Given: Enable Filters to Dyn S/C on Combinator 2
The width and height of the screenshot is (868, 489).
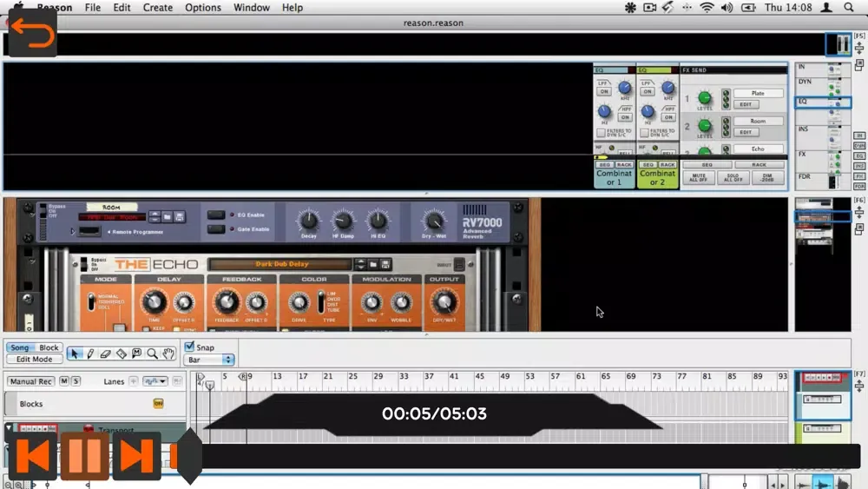Looking at the screenshot, I should pyautogui.click(x=644, y=133).
